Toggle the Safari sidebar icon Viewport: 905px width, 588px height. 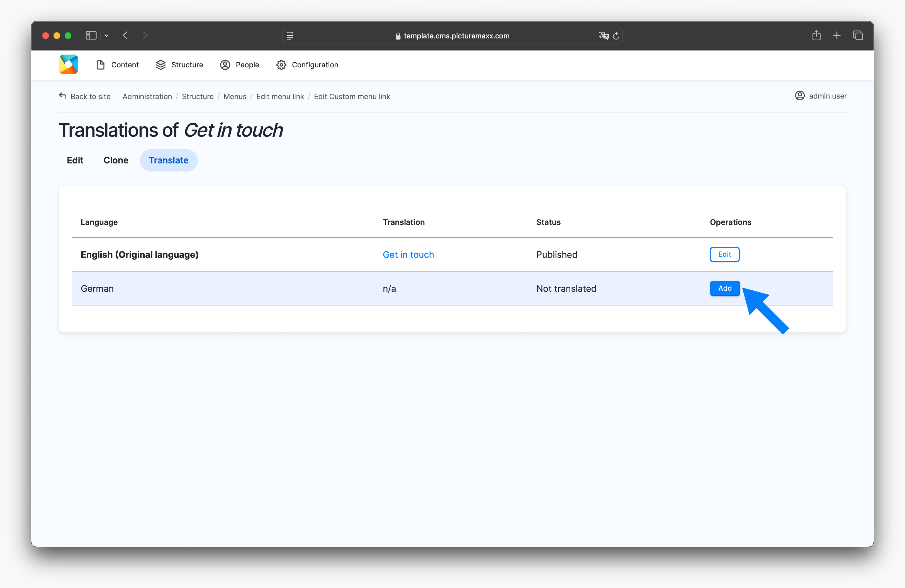[91, 35]
